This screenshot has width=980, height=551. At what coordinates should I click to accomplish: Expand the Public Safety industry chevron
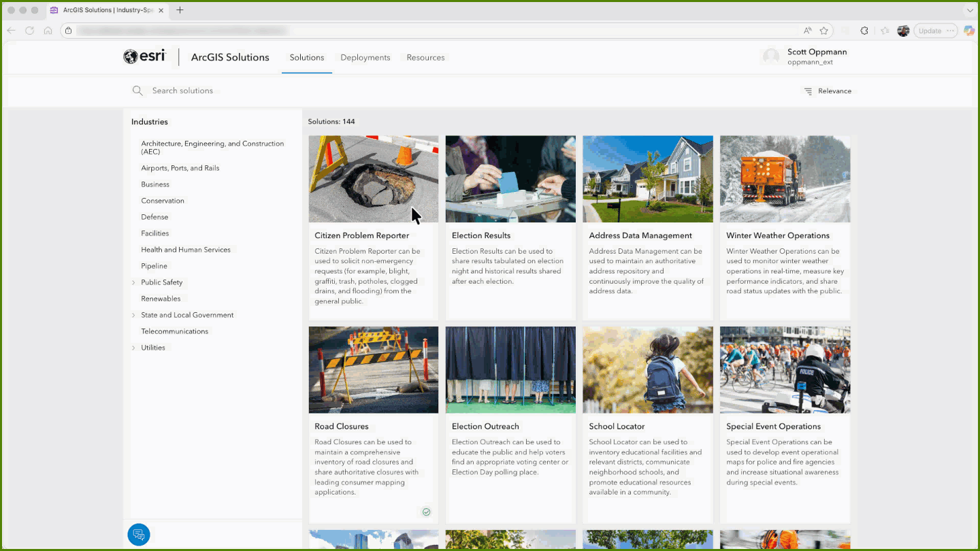[133, 282]
